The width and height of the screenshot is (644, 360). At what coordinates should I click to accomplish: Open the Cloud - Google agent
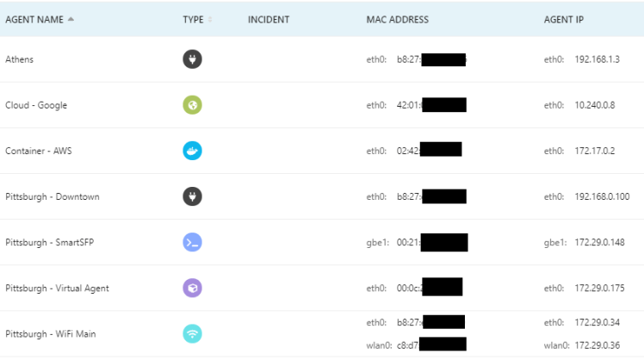click(x=36, y=105)
